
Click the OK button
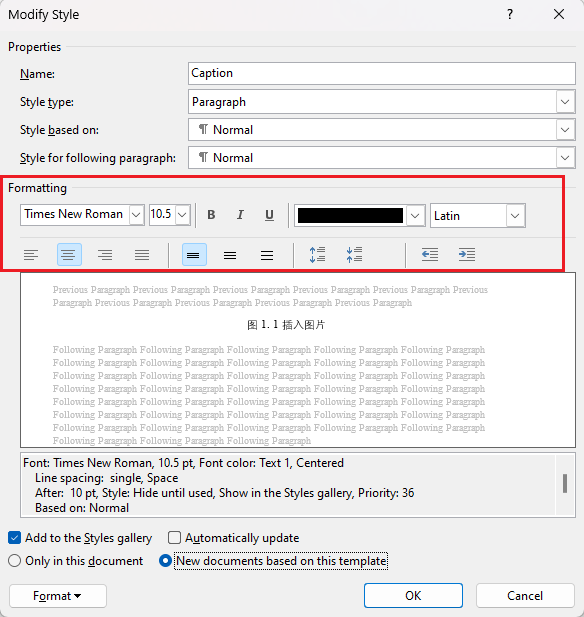coord(413,596)
